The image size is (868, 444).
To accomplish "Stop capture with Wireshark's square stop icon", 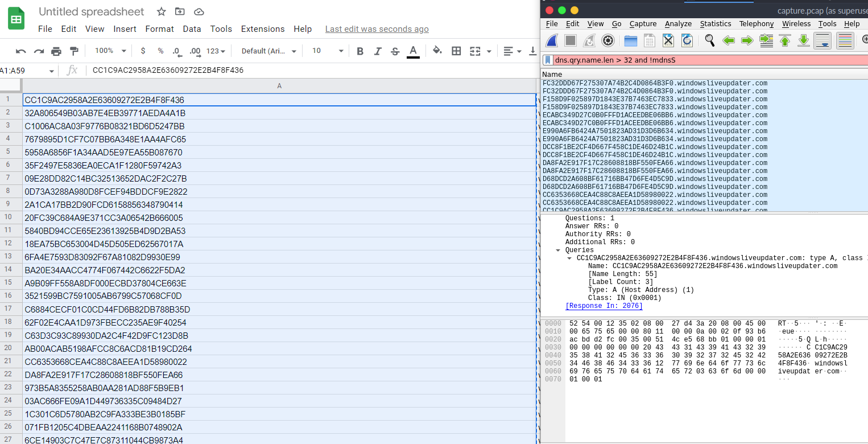I will (x=571, y=40).
